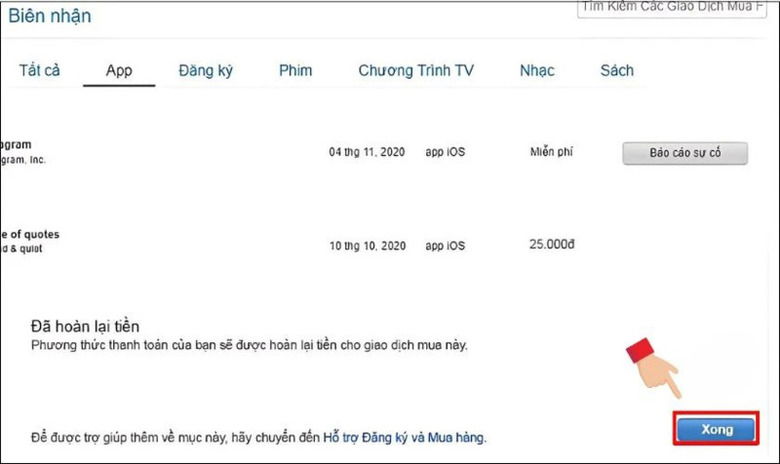Open the Đăng ký tab
Viewport: 780px width, 464px height.
click(x=205, y=70)
